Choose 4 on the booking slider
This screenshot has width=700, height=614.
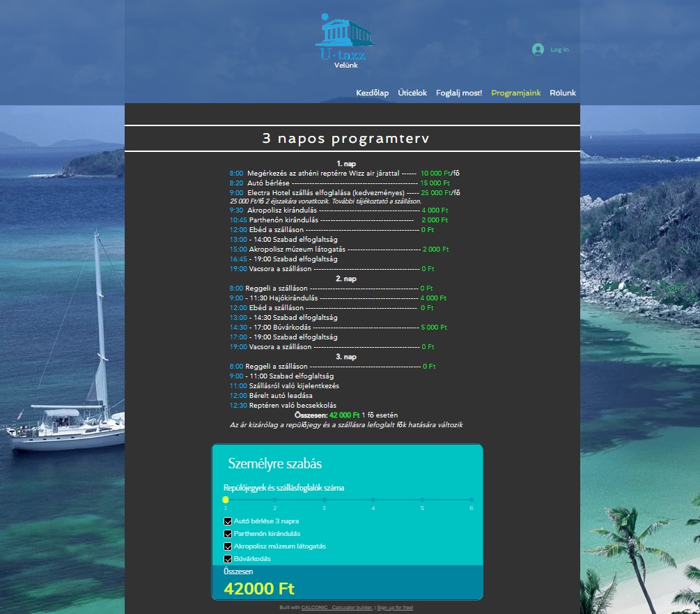point(373,500)
